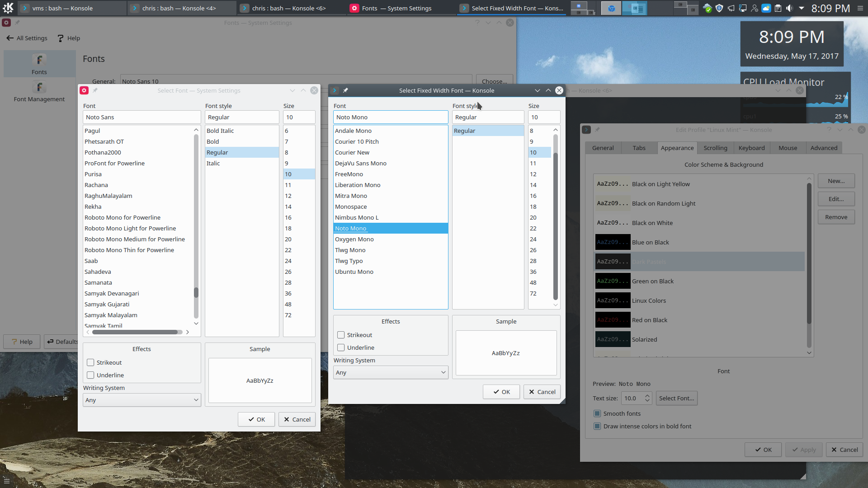Click OK in Select Font dialog
Viewport: 868px width, 488px height.
pyautogui.click(x=256, y=419)
